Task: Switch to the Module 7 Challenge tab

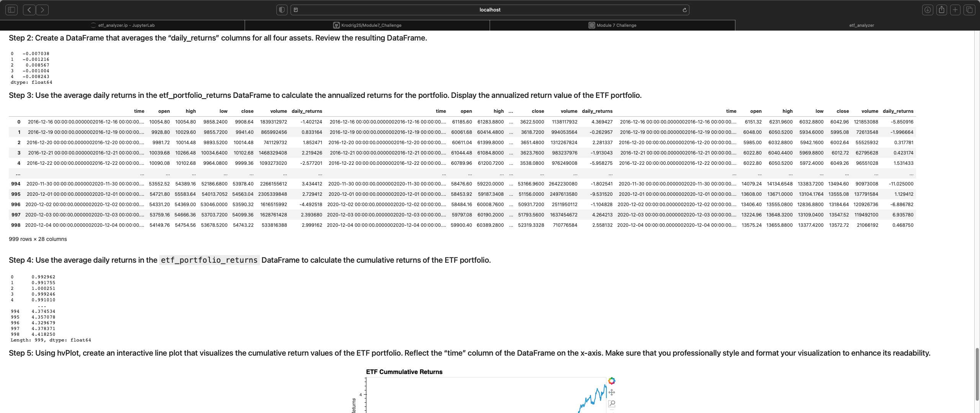Action: pyautogui.click(x=612, y=25)
